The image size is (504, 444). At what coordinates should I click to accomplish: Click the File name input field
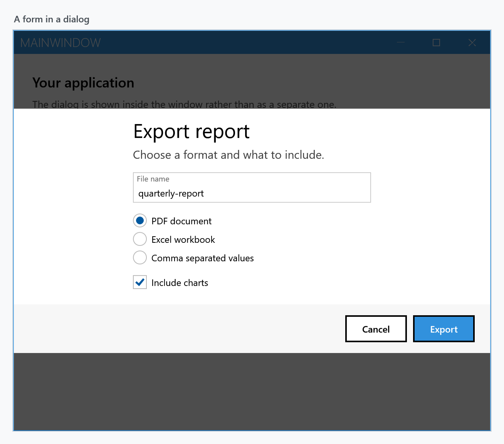252,187
